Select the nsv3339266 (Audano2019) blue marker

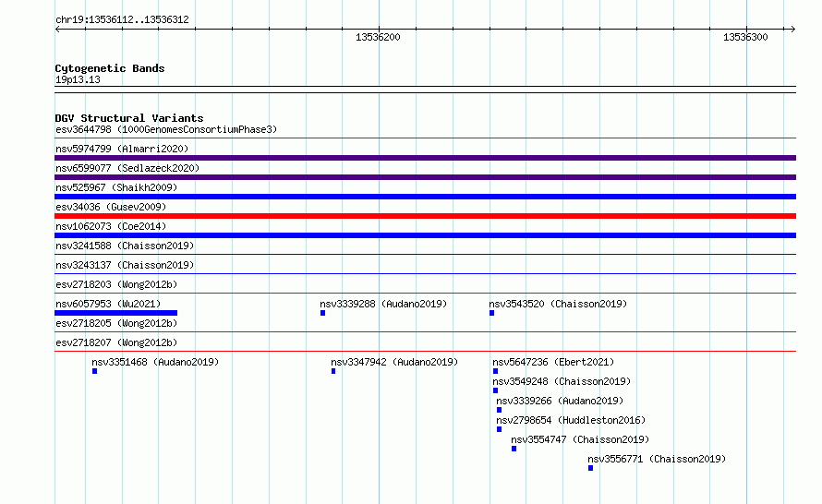click(499, 410)
